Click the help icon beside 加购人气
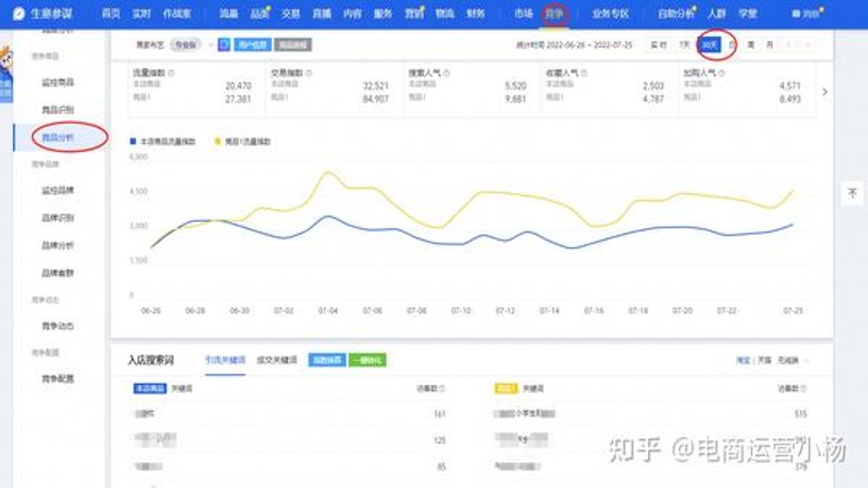 coord(721,73)
